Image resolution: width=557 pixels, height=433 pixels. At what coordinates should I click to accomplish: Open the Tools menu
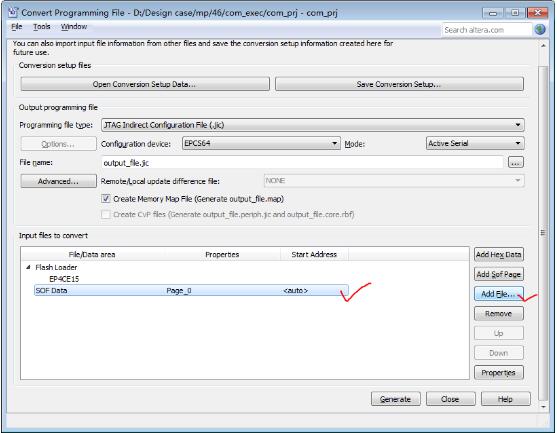pos(42,27)
